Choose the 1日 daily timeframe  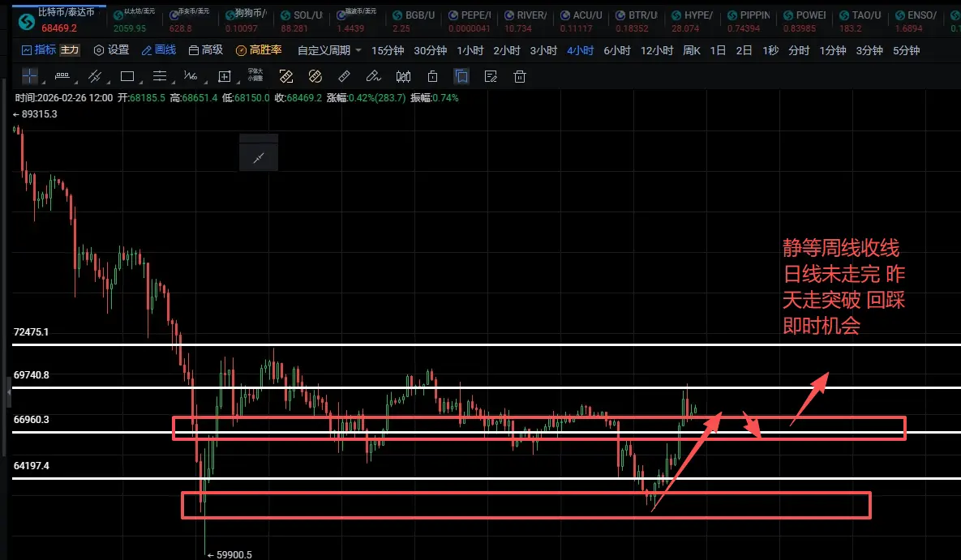click(719, 50)
